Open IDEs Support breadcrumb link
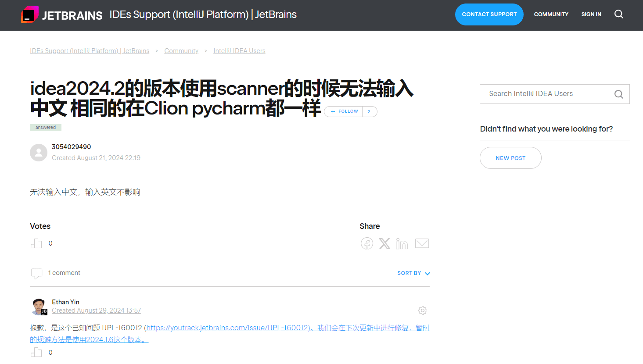 click(x=90, y=51)
